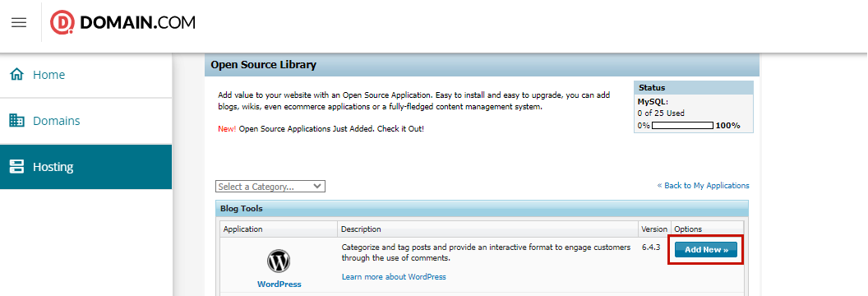Click the Version column header
The height and width of the screenshot is (296, 868).
pos(654,229)
